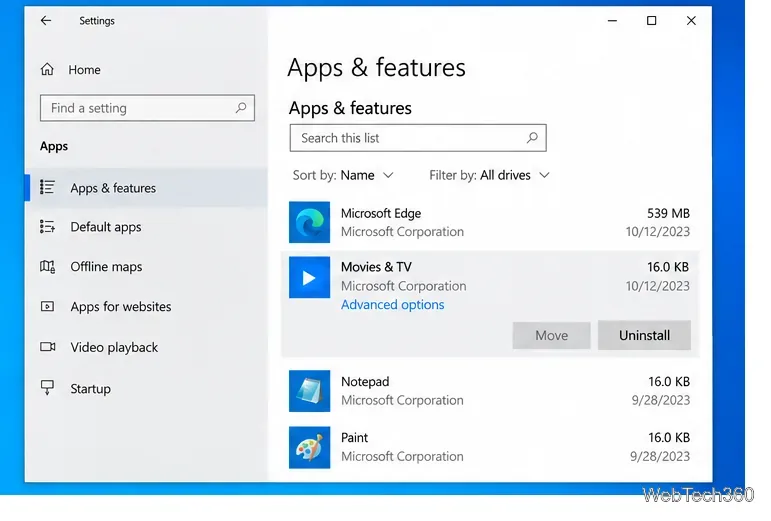Uninstall Movies & TV
This screenshot has width=771, height=521.
644,335
